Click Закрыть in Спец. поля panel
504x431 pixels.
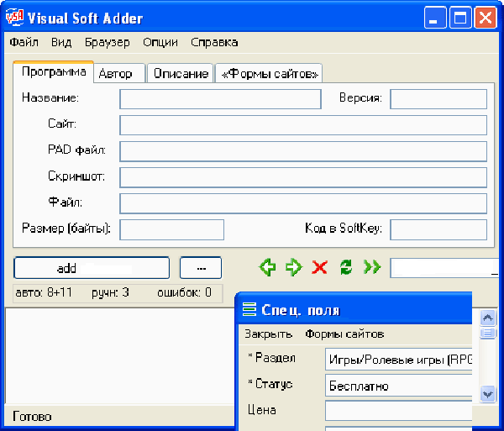point(269,334)
